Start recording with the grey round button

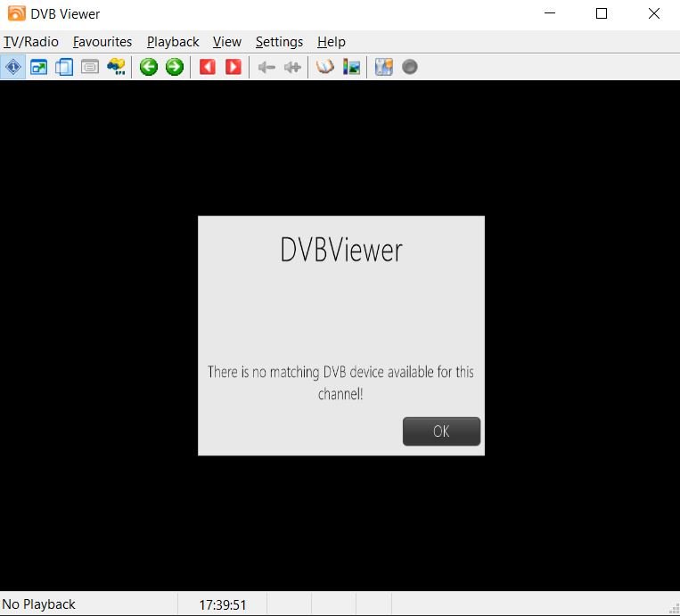410,67
